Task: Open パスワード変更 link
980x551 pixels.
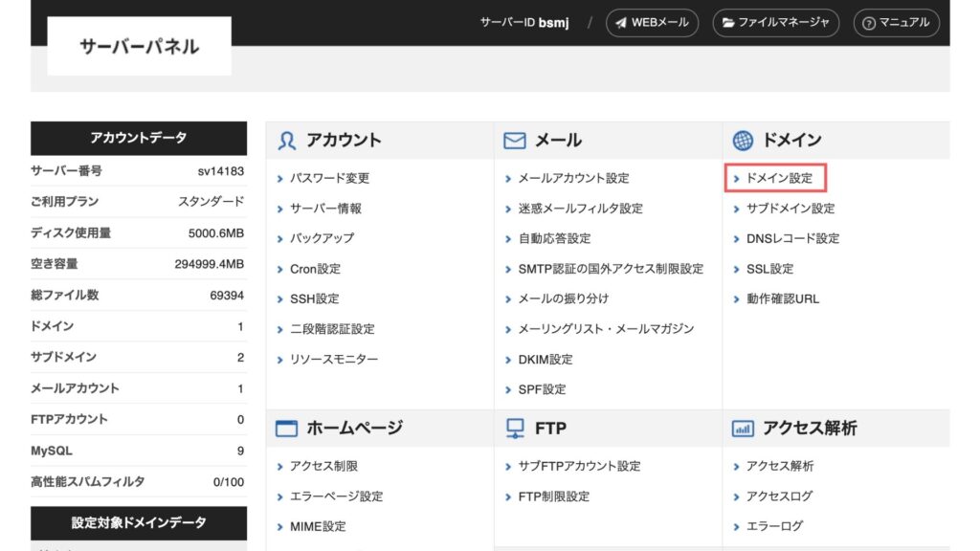Action: tap(329, 178)
